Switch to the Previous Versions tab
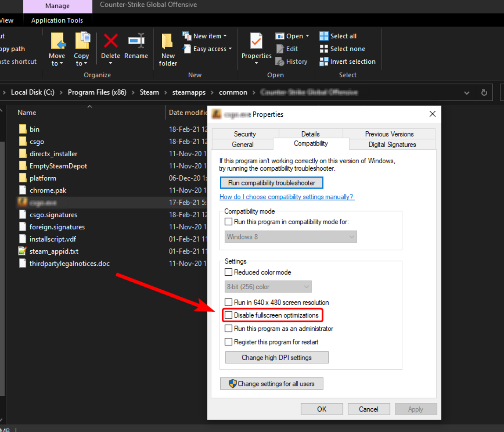This screenshot has height=432, width=504. (389, 134)
